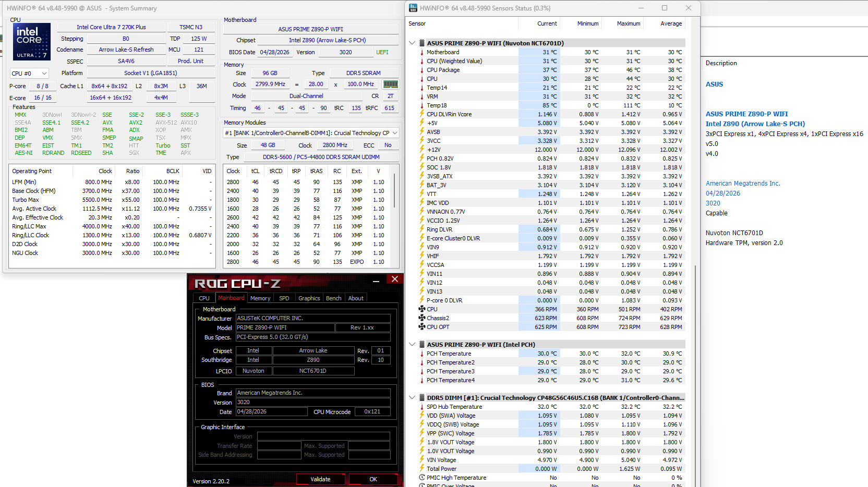Viewport: 868px width, 487px height.
Task: Click P-core 0 DLVR lightning icon
Action: pos(421,300)
